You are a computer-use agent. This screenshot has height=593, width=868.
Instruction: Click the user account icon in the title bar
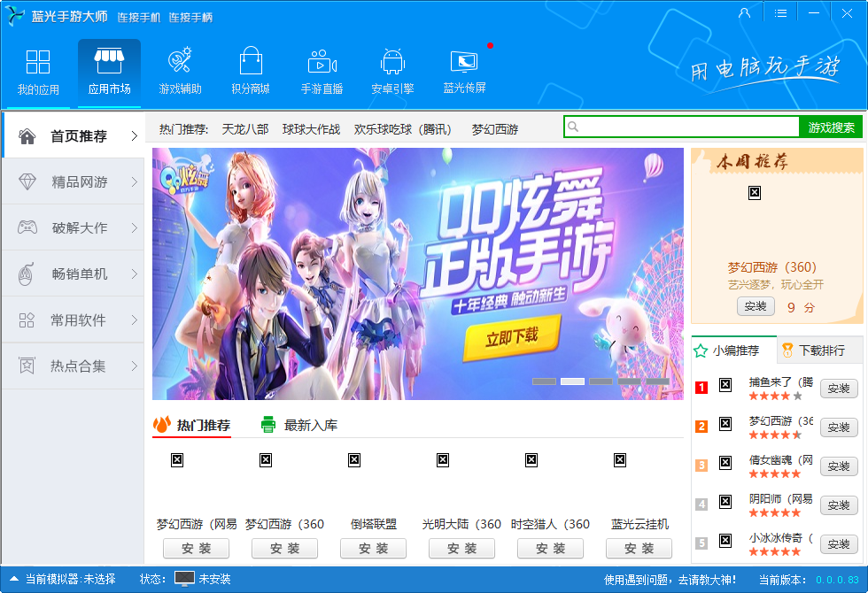(745, 12)
